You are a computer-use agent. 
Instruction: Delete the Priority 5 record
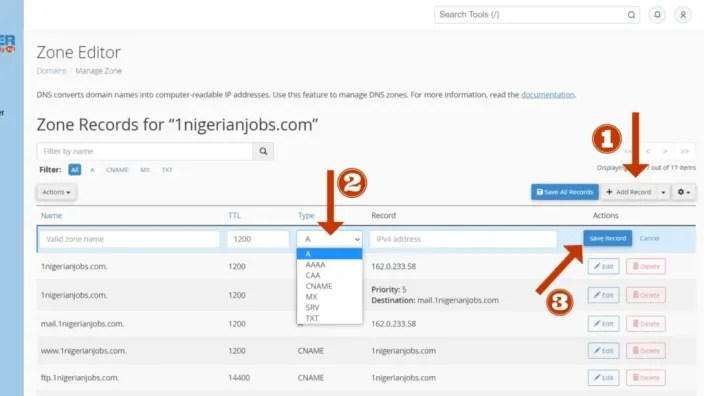point(646,295)
